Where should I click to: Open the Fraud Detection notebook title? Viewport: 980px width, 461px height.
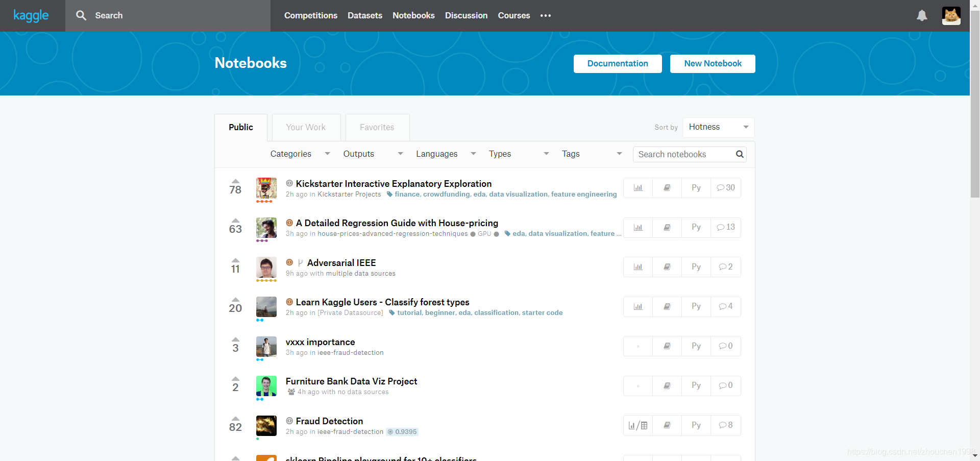329,421
